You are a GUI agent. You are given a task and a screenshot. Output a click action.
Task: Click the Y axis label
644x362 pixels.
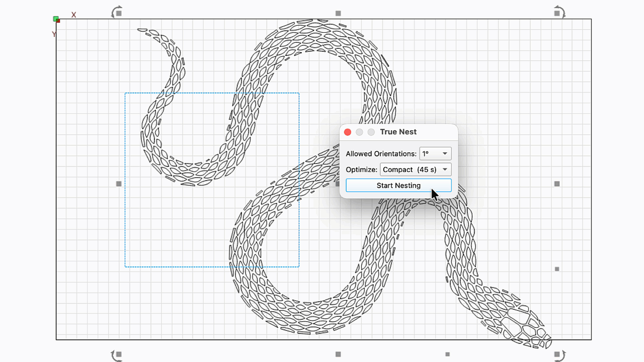pyautogui.click(x=54, y=35)
